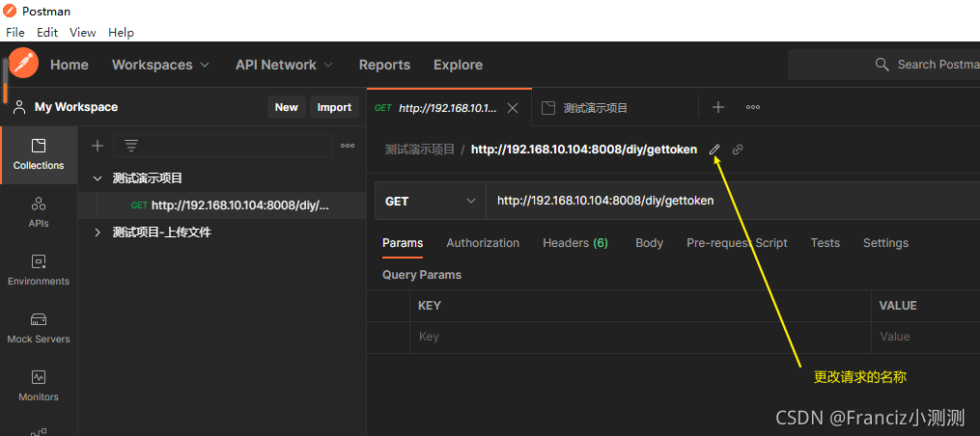This screenshot has width=980, height=436.
Task: Close the gettoken request tab
Action: point(513,108)
